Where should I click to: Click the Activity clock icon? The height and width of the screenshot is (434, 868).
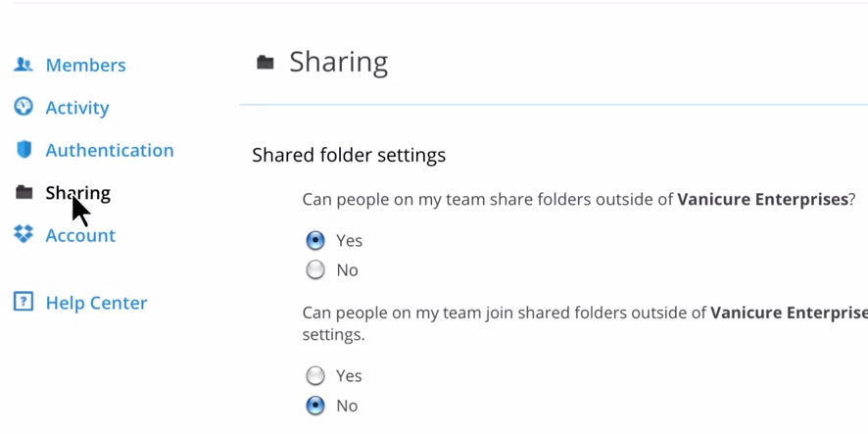[24, 107]
